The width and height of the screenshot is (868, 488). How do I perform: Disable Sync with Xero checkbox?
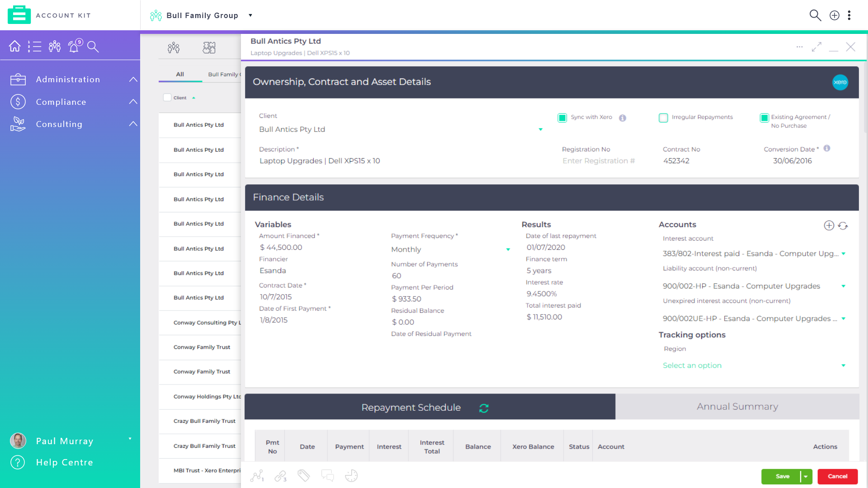pos(562,118)
